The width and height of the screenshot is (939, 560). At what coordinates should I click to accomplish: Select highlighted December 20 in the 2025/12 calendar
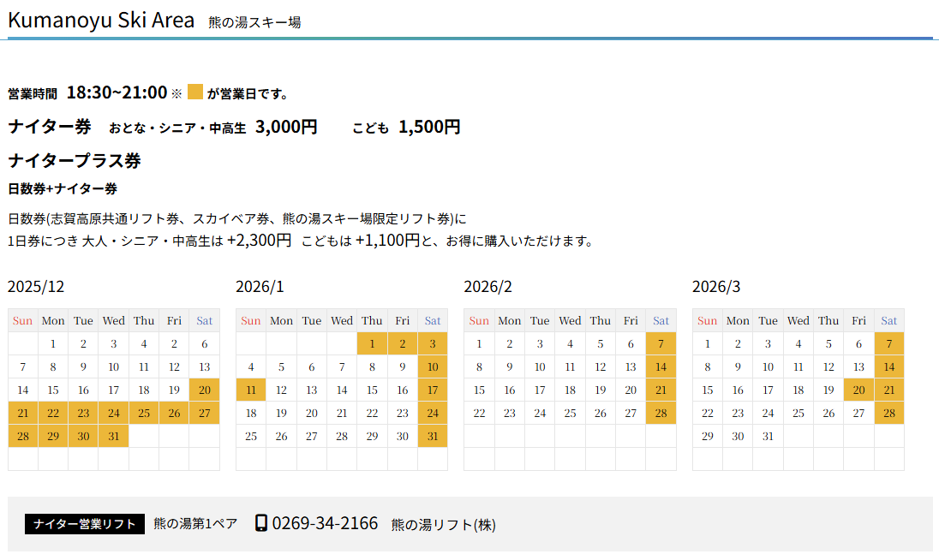coord(204,390)
